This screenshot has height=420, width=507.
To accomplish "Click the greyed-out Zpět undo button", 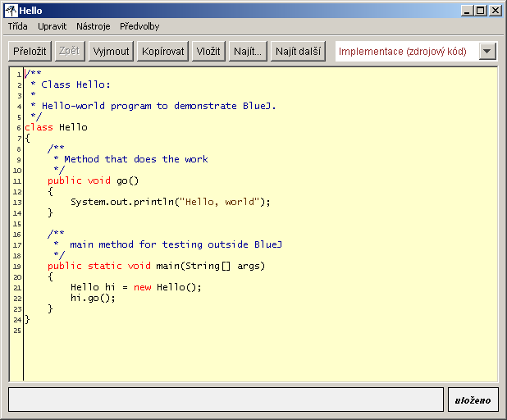I will click(x=70, y=51).
